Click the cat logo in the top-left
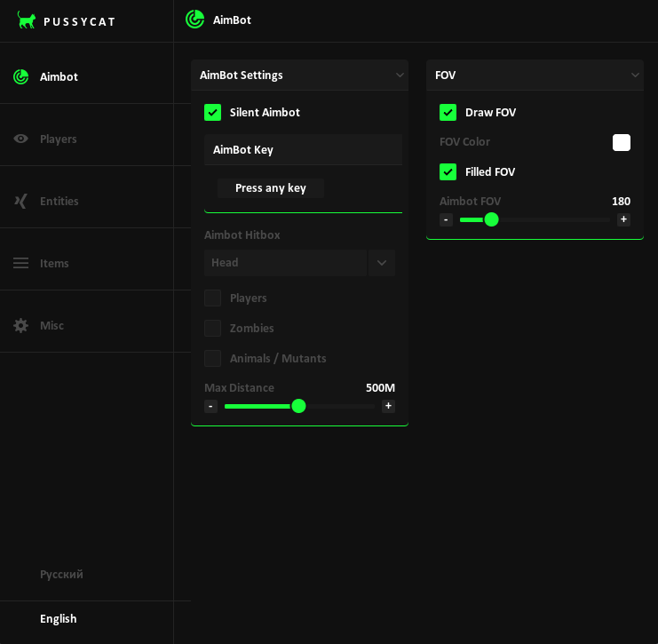Screen dimensions: 658x644 click(x=27, y=20)
